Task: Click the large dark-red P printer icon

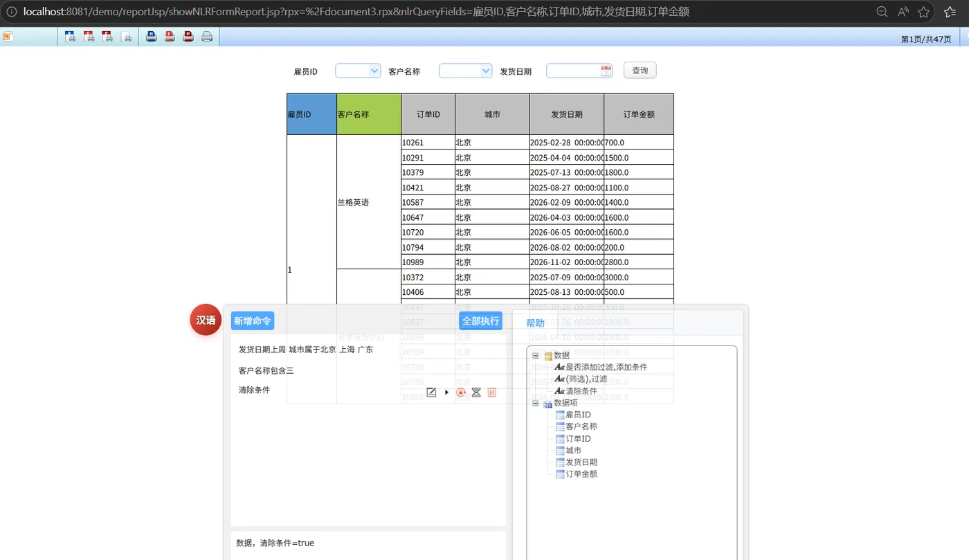Action: tap(188, 37)
